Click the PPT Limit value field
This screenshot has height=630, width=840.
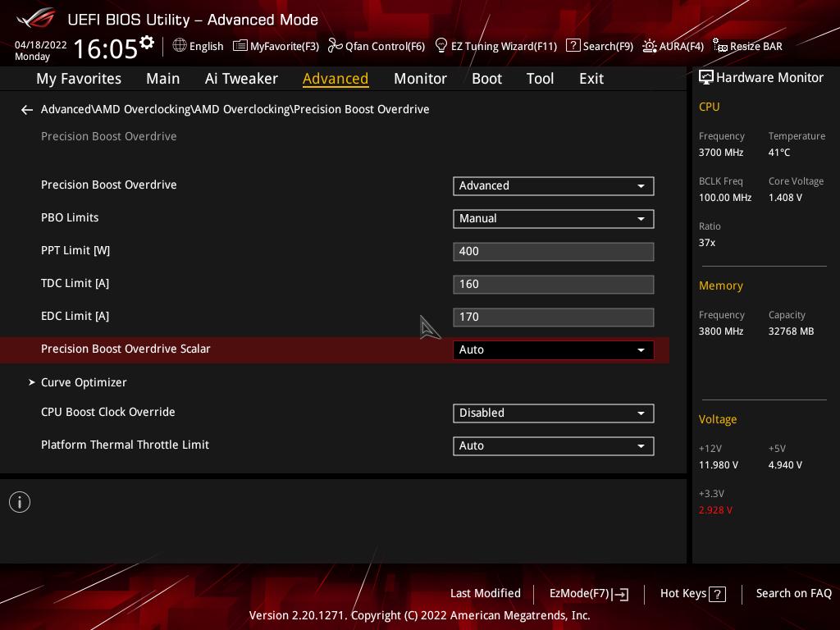[554, 251]
